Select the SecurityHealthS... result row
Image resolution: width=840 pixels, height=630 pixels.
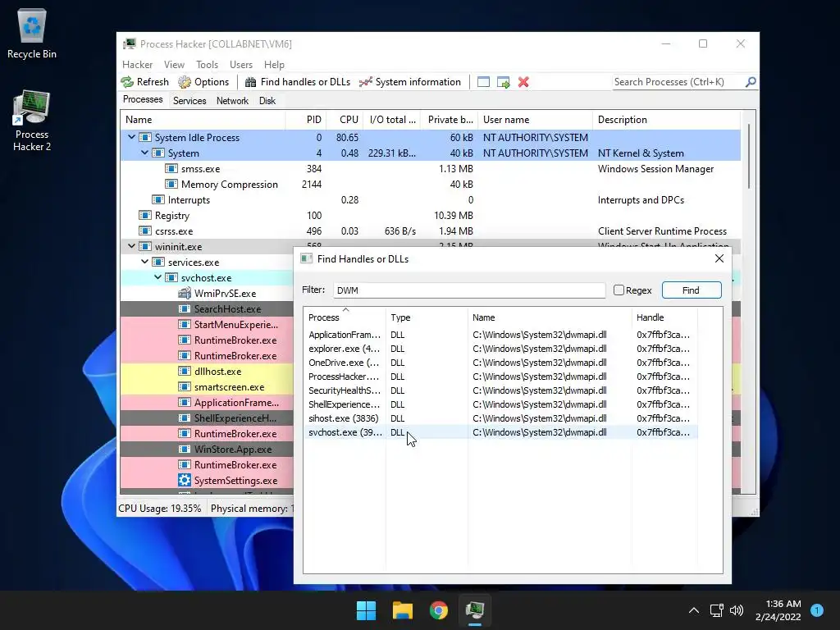(500, 390)
